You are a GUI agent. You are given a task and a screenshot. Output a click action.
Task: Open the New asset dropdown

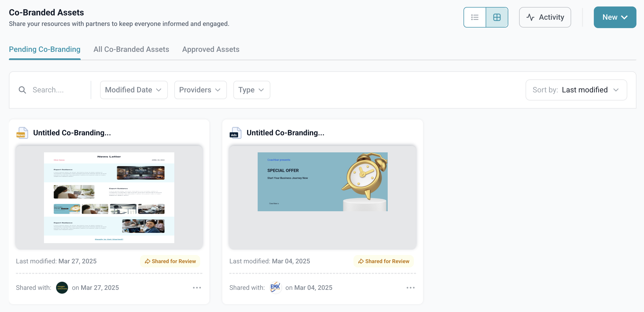click(x=615, y=17)
